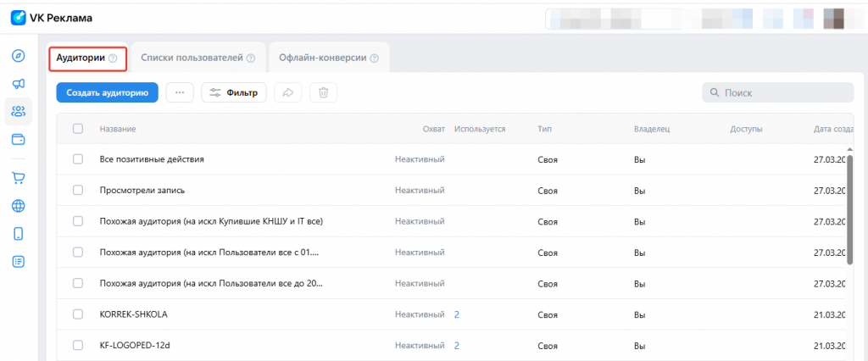This screenshot has width=868, height=361.
Task: Open Похожая аудитория Пользователи все с 01
Action: pos(209,253)
